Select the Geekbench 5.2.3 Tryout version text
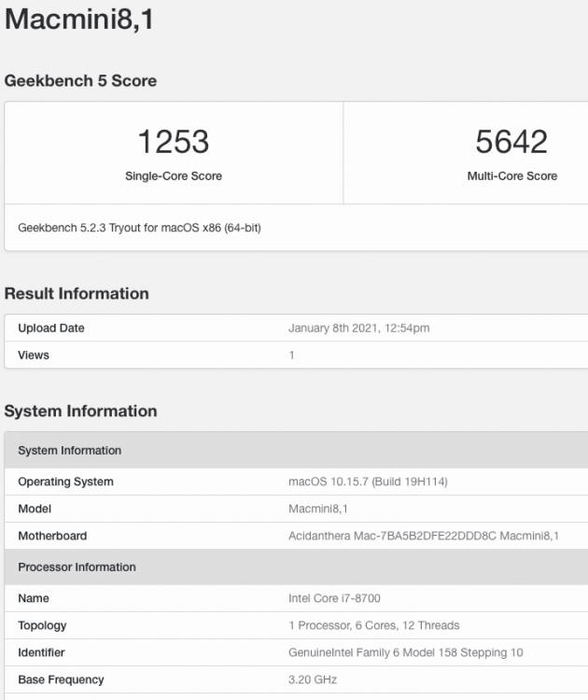588x700 pixels. pos(139,228)
